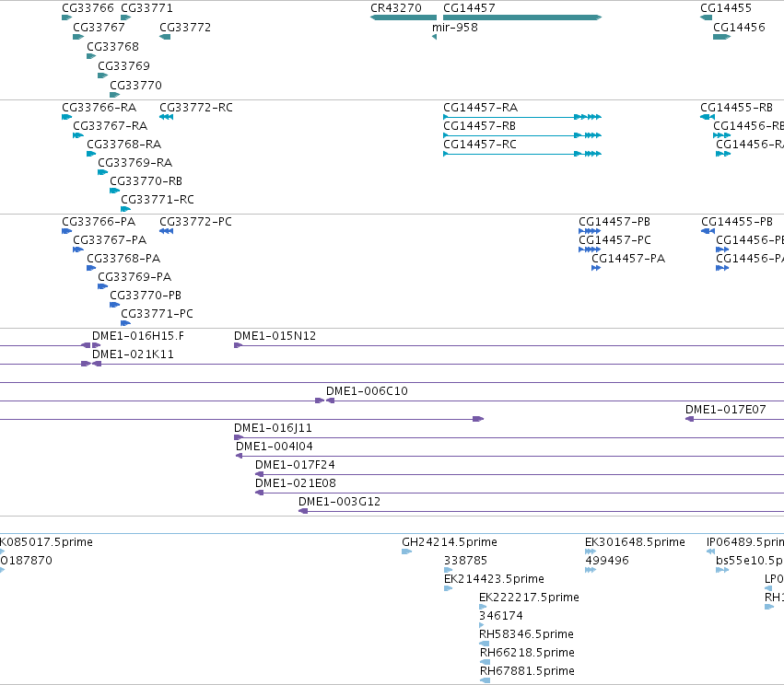Select protein CG33767-PA
Viewport: 784px width, 685px height.
click(x=110, y=240)
